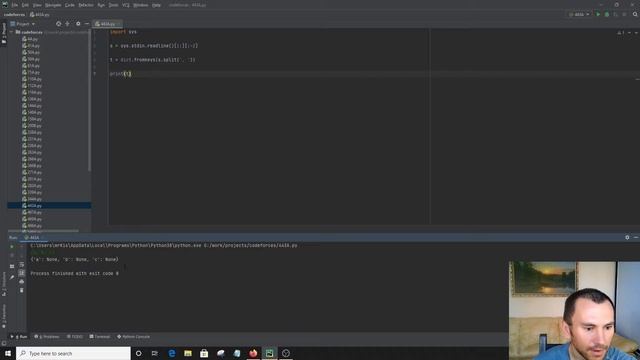The width and height of the screenshot is (640, 360).
Task: Open the VCS menu
Action: pyautogui.click(x=126, y=5)
